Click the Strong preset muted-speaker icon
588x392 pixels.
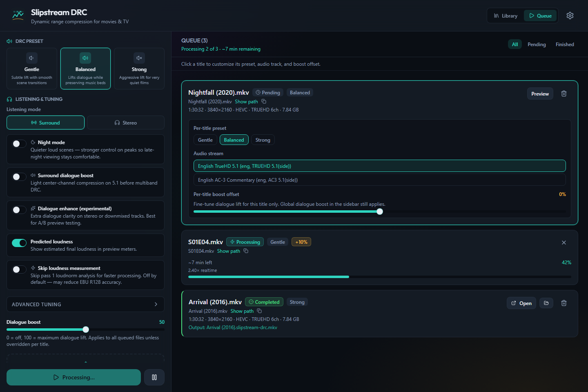coord(139,58)
